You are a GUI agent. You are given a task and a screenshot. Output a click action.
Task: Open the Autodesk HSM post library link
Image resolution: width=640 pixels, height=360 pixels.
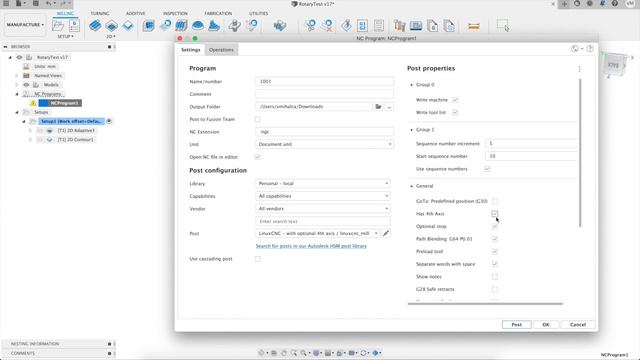(311, 246)
